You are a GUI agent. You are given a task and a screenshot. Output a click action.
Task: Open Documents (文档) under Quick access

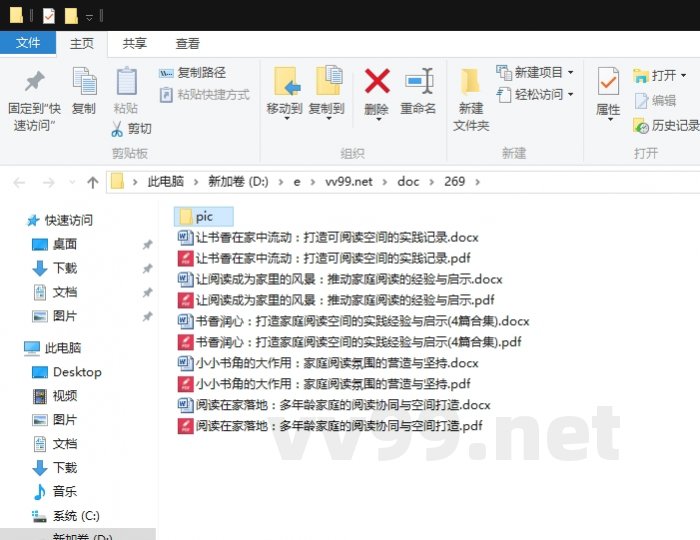54,292
